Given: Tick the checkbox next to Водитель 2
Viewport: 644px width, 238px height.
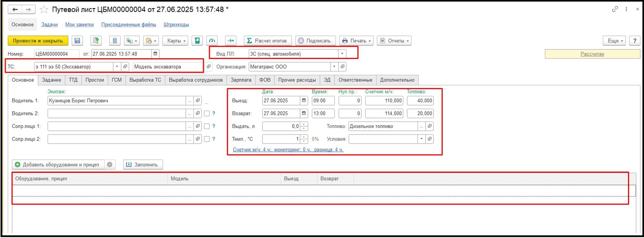Looking at the screenshot, I should click(207, 114).
